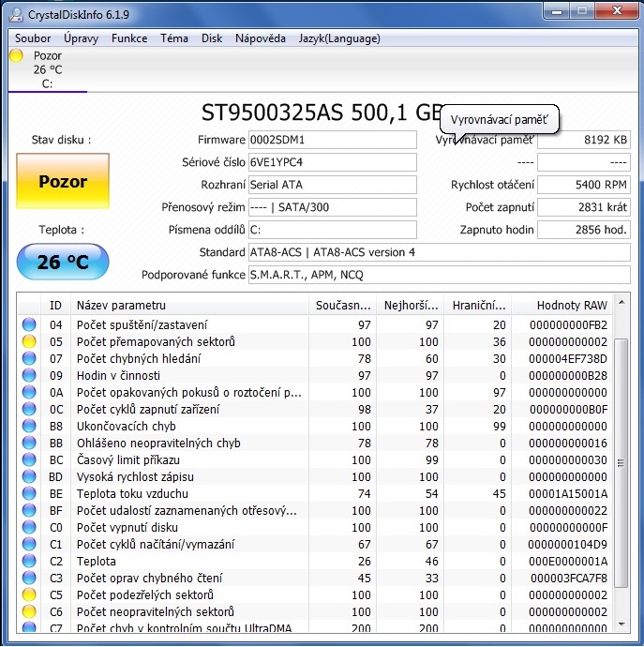
Task: Open the Disk menu
Action: (212, 38)
